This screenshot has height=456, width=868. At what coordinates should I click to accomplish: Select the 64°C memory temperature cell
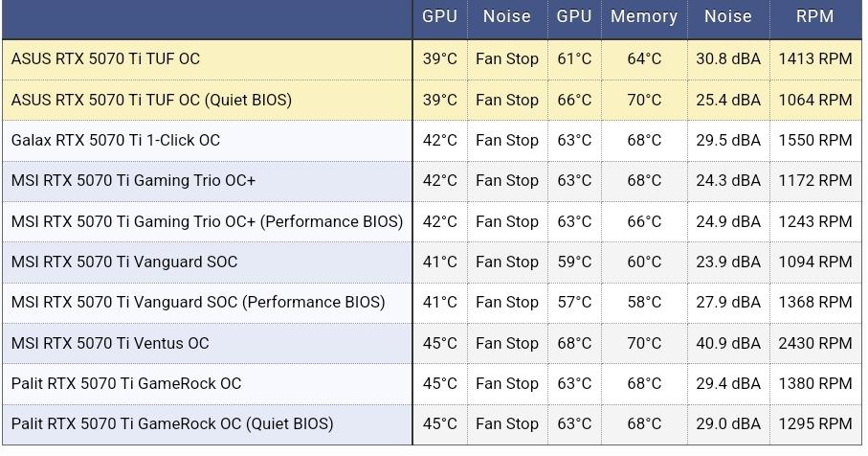(644, 58)
